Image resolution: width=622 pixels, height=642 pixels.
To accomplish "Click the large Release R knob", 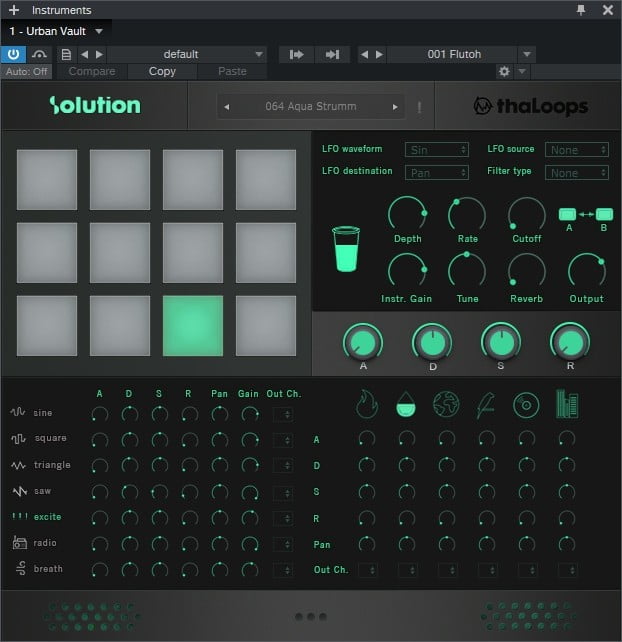I will point(570,343).
